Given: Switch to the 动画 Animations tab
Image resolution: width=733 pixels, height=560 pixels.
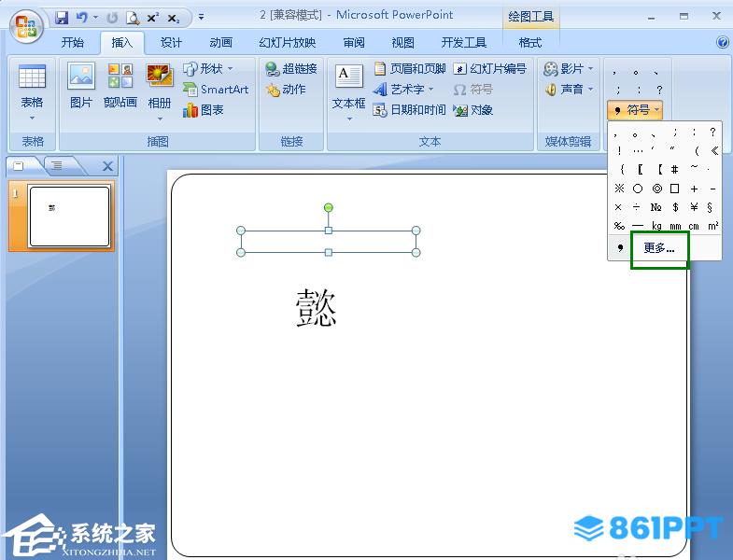Looking at the screenshot, I should [x=220, y=43].
